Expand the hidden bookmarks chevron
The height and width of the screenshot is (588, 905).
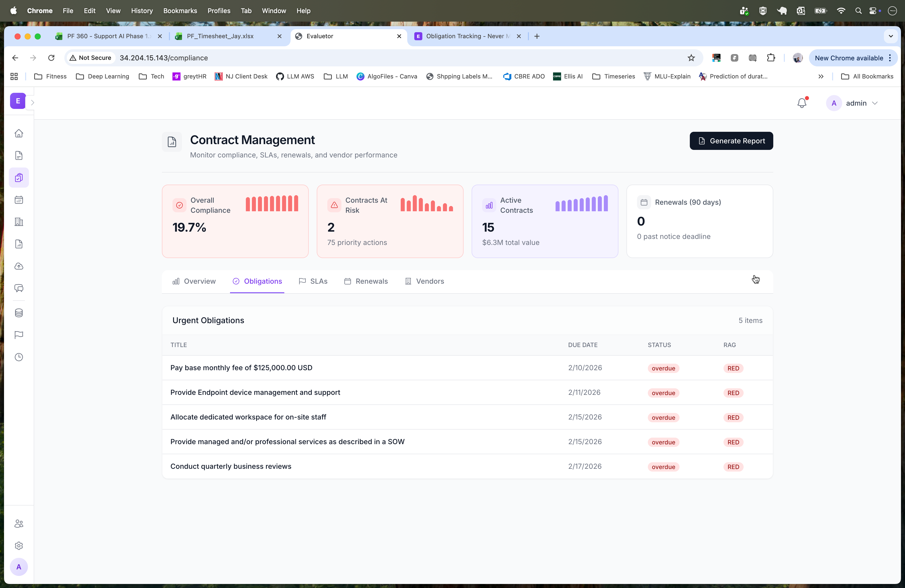tap(821, 76)
